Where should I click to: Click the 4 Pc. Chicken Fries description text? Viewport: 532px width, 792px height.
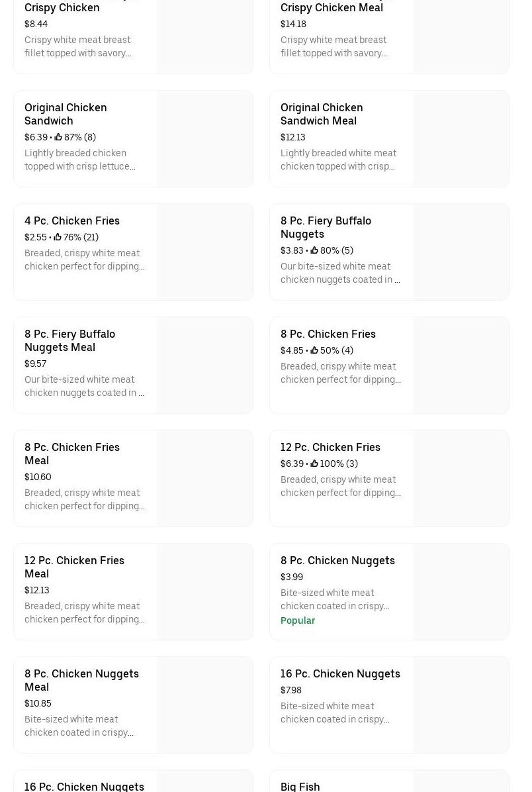pos(84,260)
